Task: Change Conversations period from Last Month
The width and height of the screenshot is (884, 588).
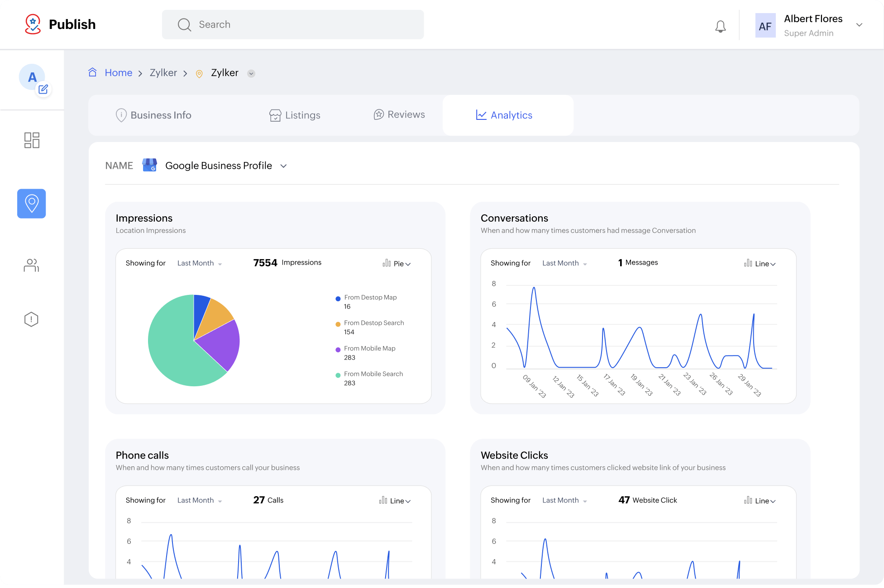Action: [564, 263]
